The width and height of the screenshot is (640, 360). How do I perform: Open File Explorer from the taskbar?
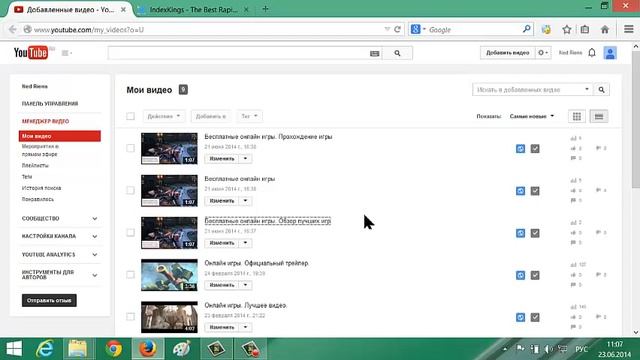(78, 349)
